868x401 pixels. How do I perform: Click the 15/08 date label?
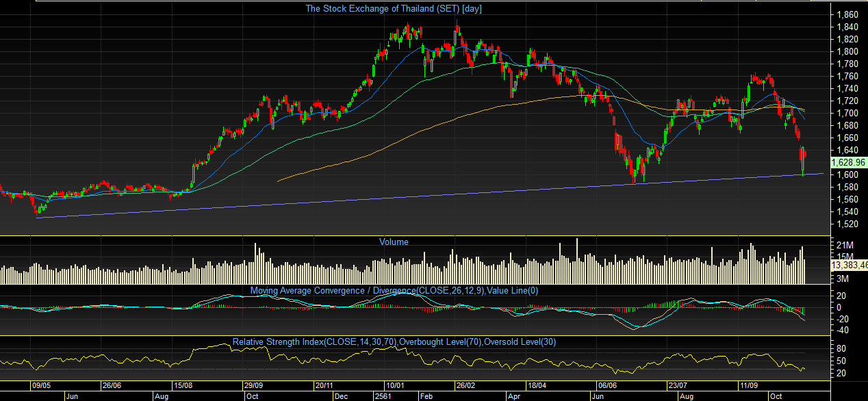[x=183, y=385]
